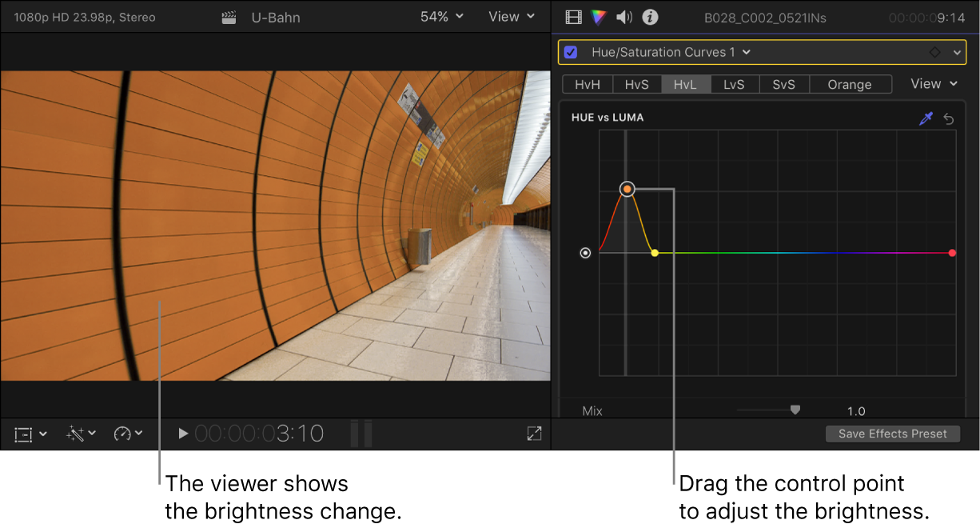Click the Save Effects Preset button
Image resolution: width=980 pixels, height=528 pixels.
tap(893, 434)
